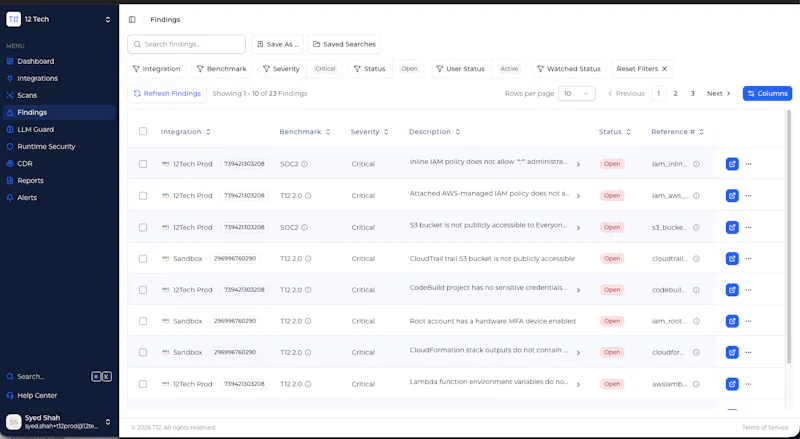
Task: Open the User Status filter dropdown
Action: 461,69
